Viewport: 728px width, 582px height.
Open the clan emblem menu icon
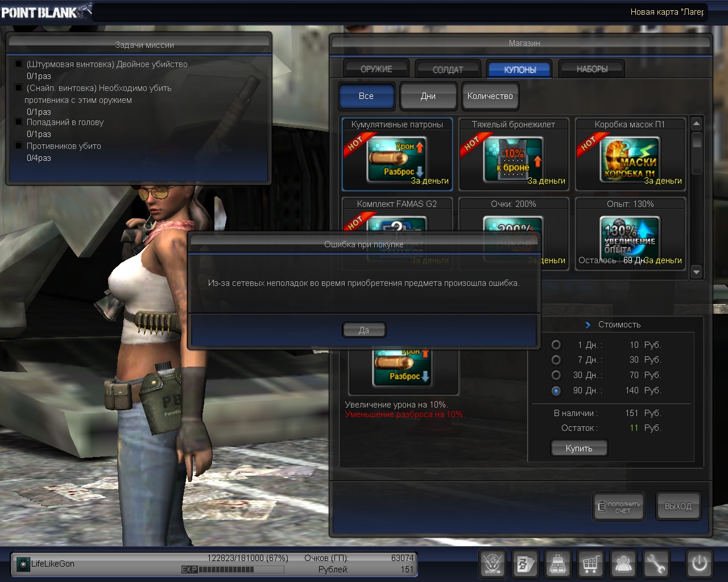coord(493,564)
